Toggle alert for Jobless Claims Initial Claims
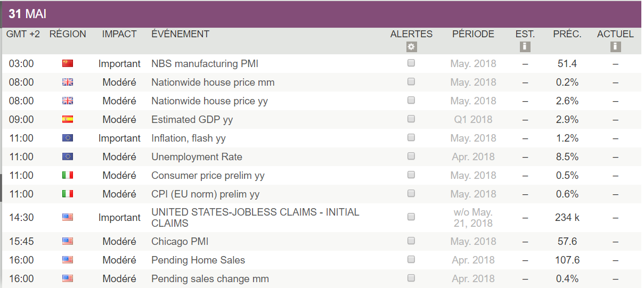This screenshot has height=288, width=644. tap(411, 217)
